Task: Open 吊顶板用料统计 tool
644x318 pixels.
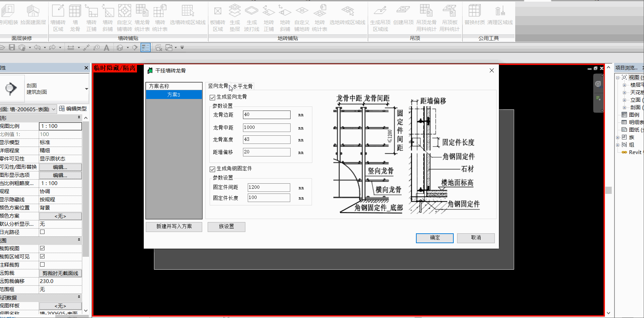Action: 450,18
